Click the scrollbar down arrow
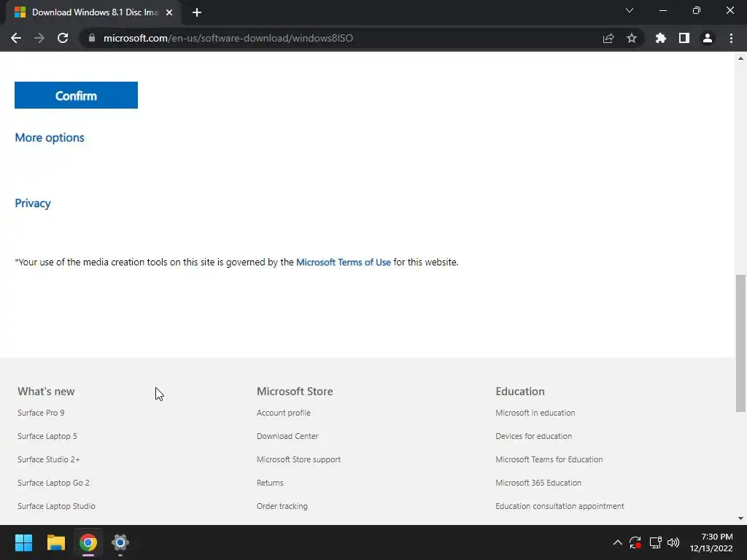 coord(741,518)
